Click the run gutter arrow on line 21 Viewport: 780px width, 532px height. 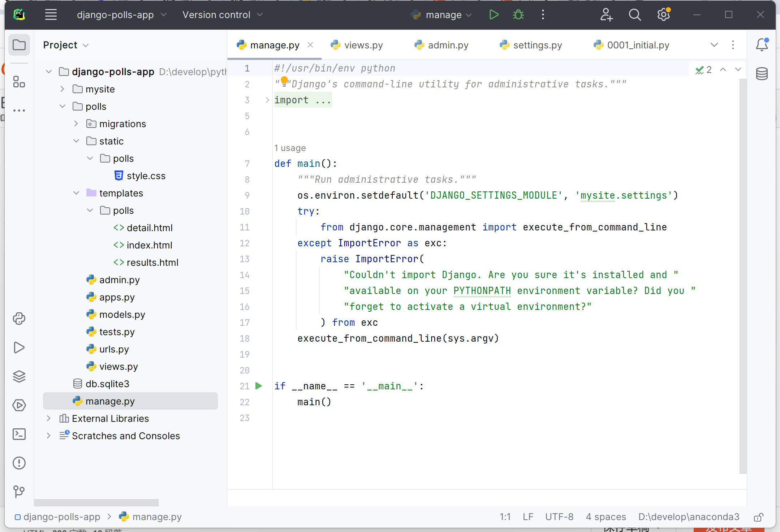tap(259, 386)
